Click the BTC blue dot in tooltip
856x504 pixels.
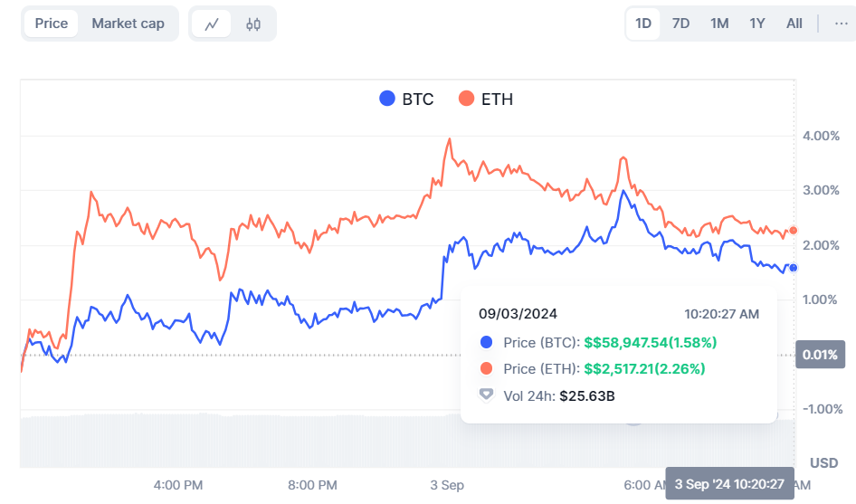[x=487, y=342]
